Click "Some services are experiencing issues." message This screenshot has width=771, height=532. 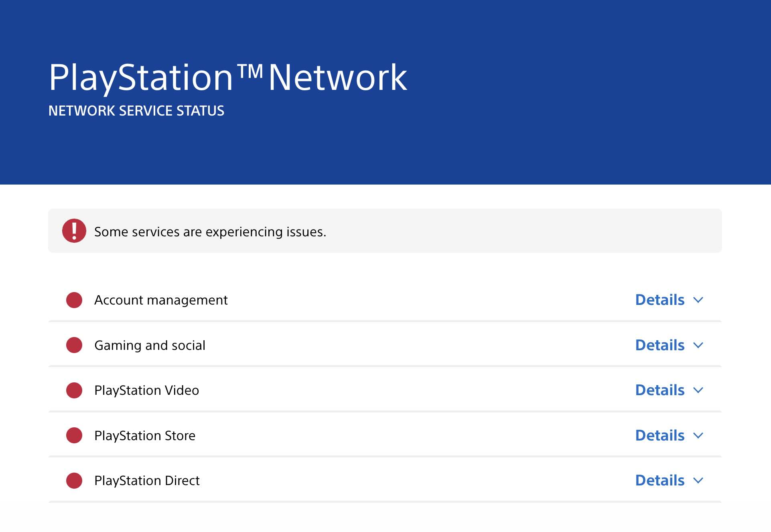point(210,232)
